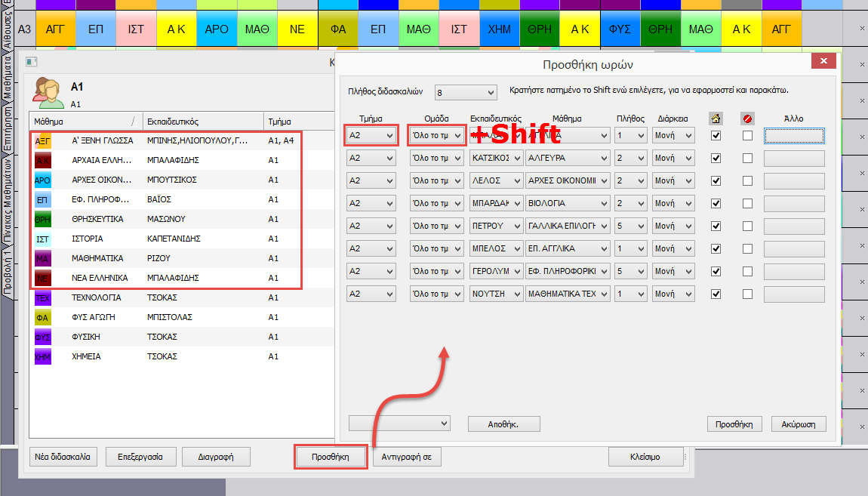Click the blue ΧΗΜ timetable cell

(x=499, y=29)
